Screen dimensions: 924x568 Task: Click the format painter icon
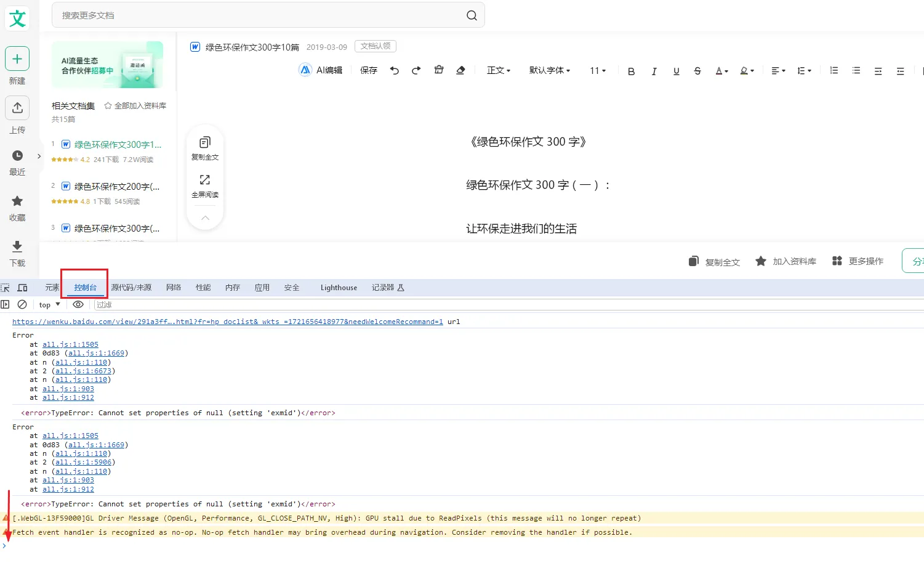(x=439, y=70)
